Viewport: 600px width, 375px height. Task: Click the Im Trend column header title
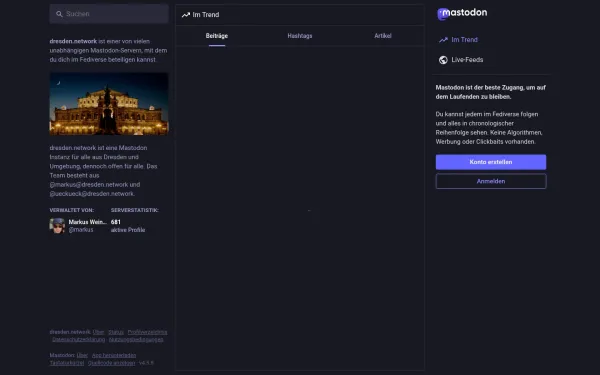(x=206, y=15)
